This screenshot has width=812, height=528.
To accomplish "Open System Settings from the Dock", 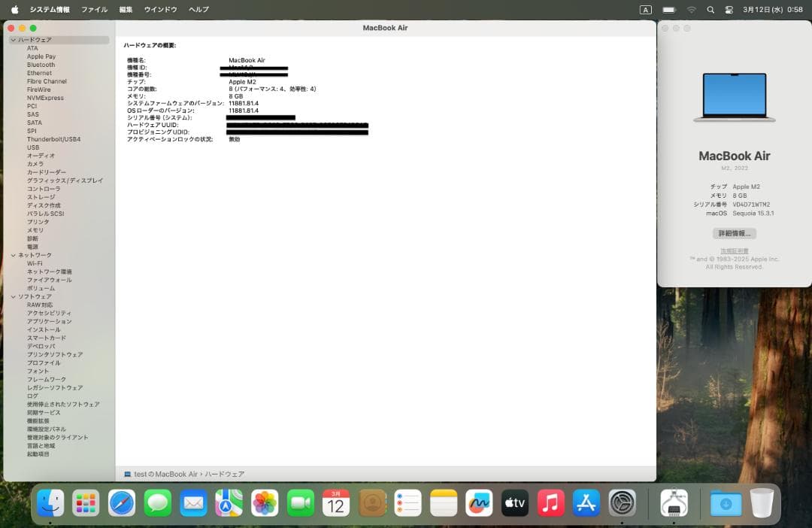I will tap(623, 503).
